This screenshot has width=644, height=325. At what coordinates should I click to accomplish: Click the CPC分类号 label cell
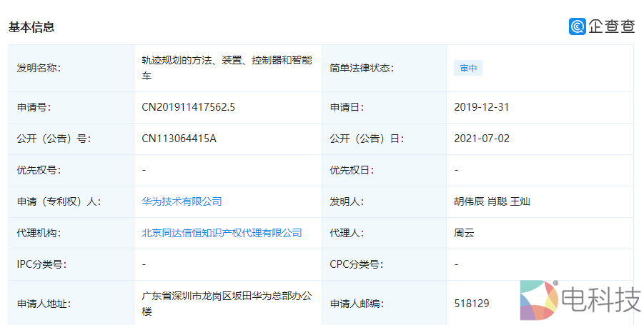point(384,265)
